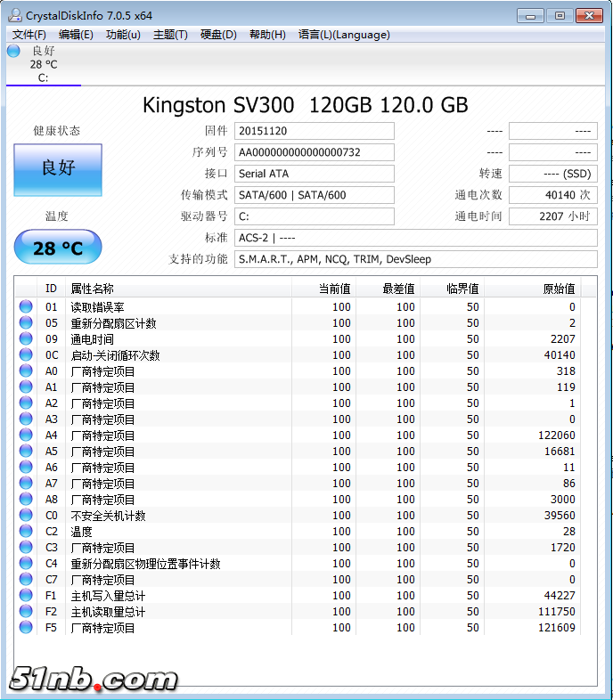613x700 pixels.
Task: Click the power-on count field 40140 次
Action: point(553,195)
